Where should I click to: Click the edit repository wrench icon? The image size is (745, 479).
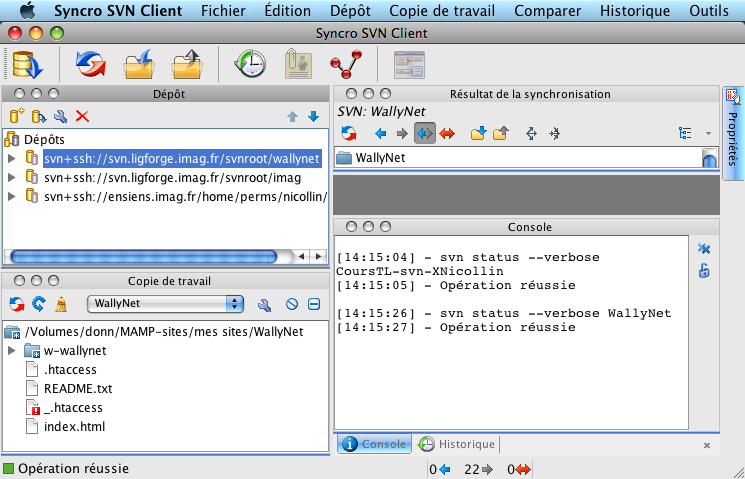[x=60, y=116]
